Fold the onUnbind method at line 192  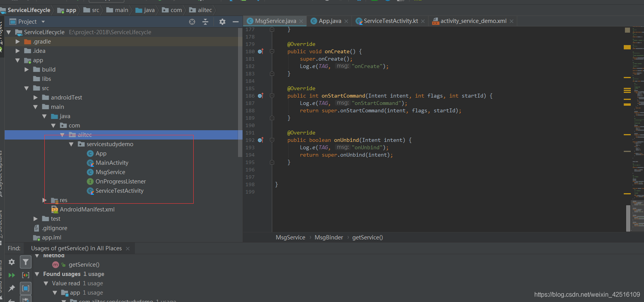[272, 140]
